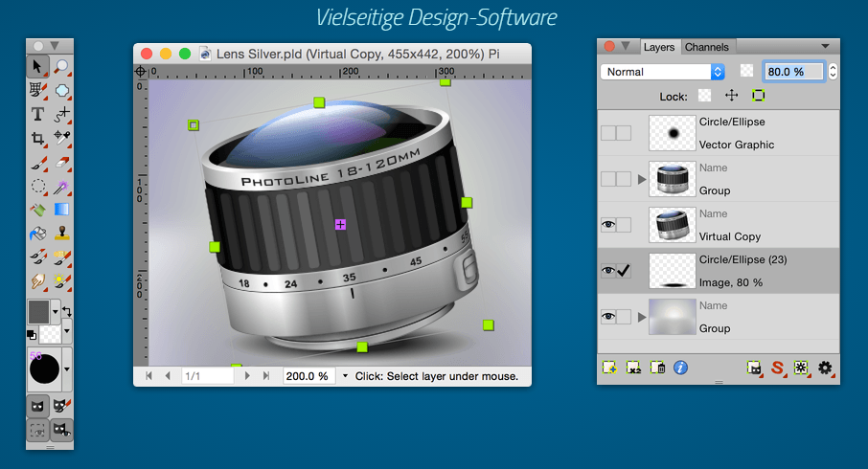The height and width of the screenshot is (469, 868).
Task: Toggle the green-cornered lock icon beside Lock
Action: 759,95
